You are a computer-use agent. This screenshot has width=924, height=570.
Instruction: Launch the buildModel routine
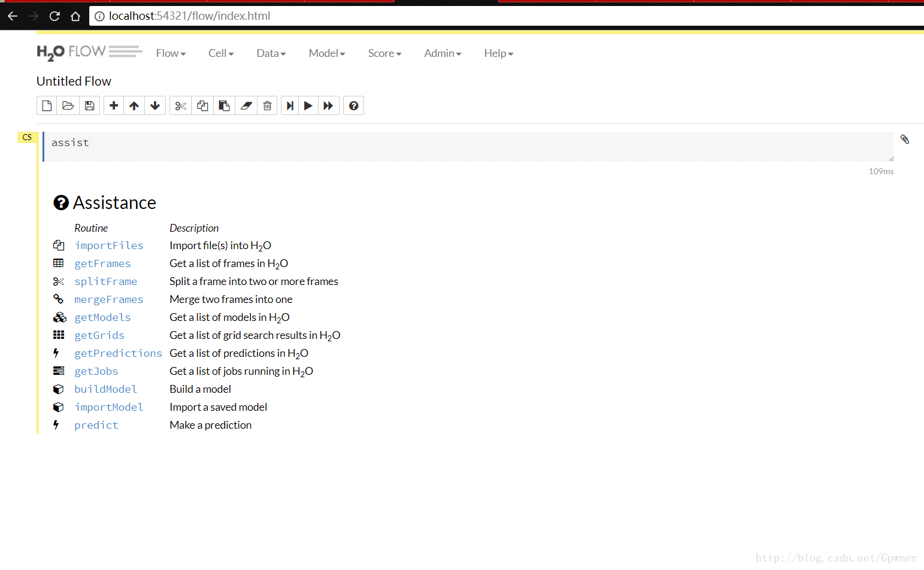click(x=106, y=389)
